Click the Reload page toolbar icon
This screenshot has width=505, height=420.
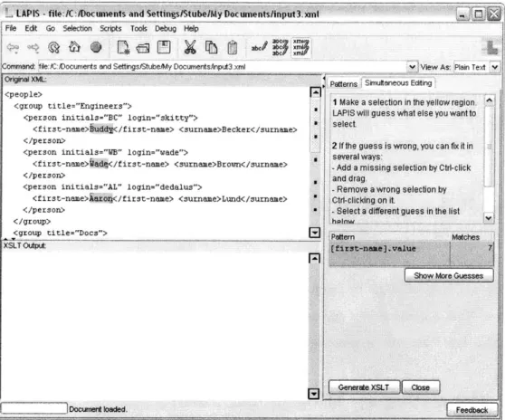click(53, 48)
